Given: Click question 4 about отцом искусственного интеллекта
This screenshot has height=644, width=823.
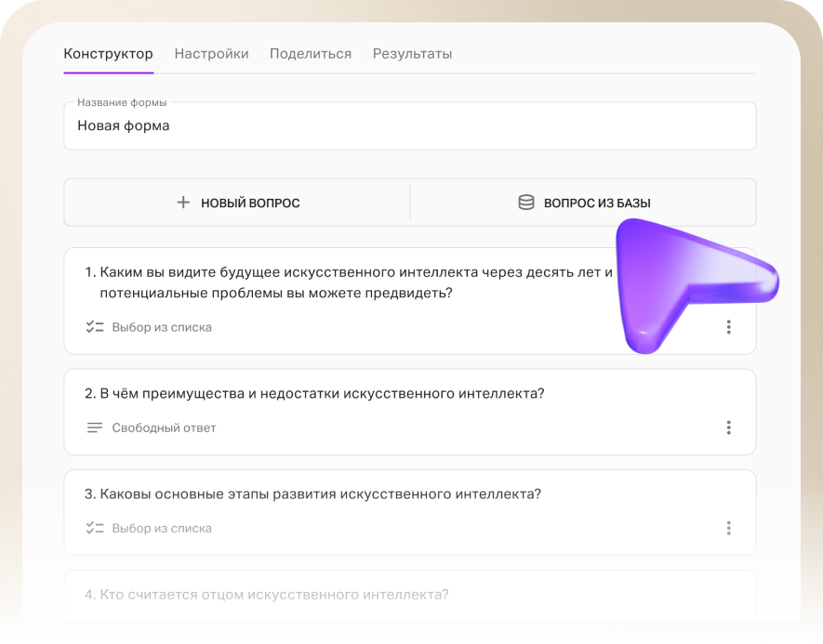Looking at the screenshot, I should coord(267,595).
